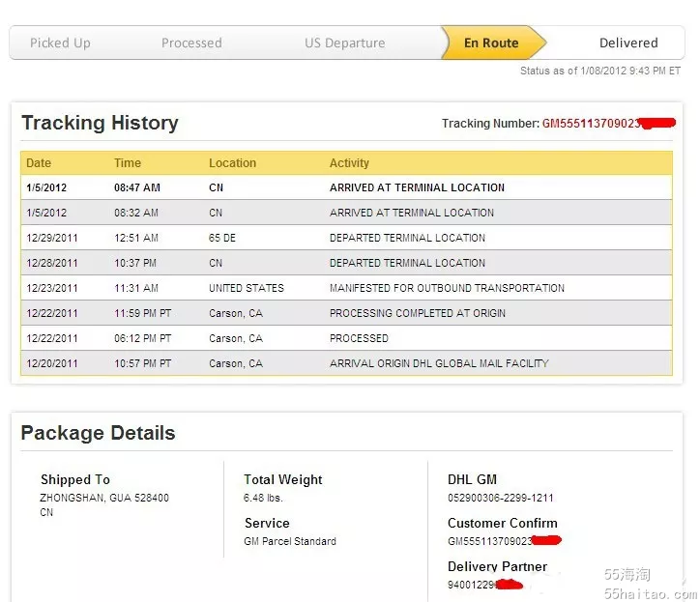Image resolution: width=700 pixels, height=602 pixels.
Task: Select the 08:32 AM time cell
Action: coord(135,213)
